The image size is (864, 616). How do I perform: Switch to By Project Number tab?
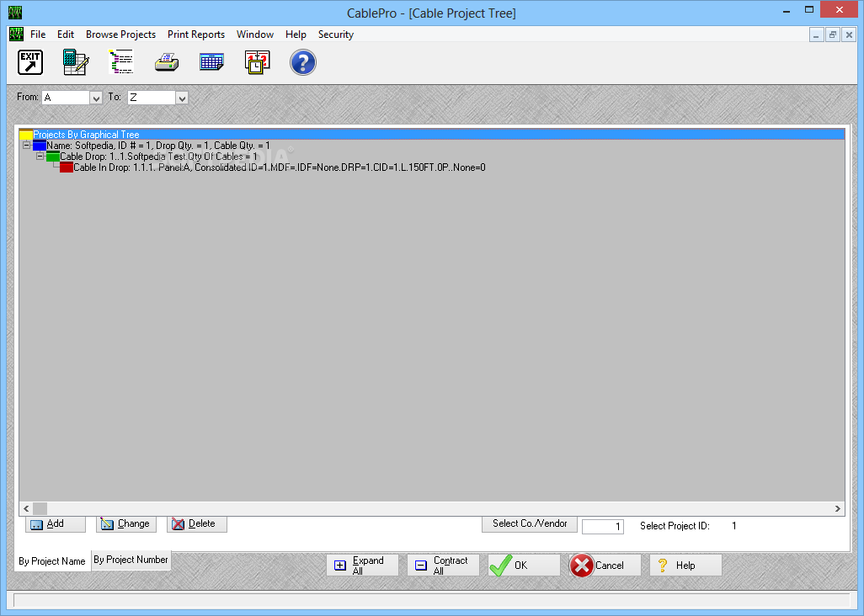pos(131,560)
